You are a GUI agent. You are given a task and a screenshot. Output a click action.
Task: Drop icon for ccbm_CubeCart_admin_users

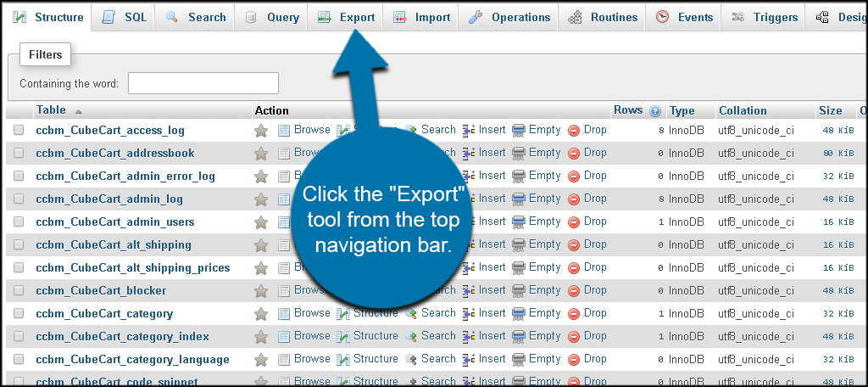574,222
